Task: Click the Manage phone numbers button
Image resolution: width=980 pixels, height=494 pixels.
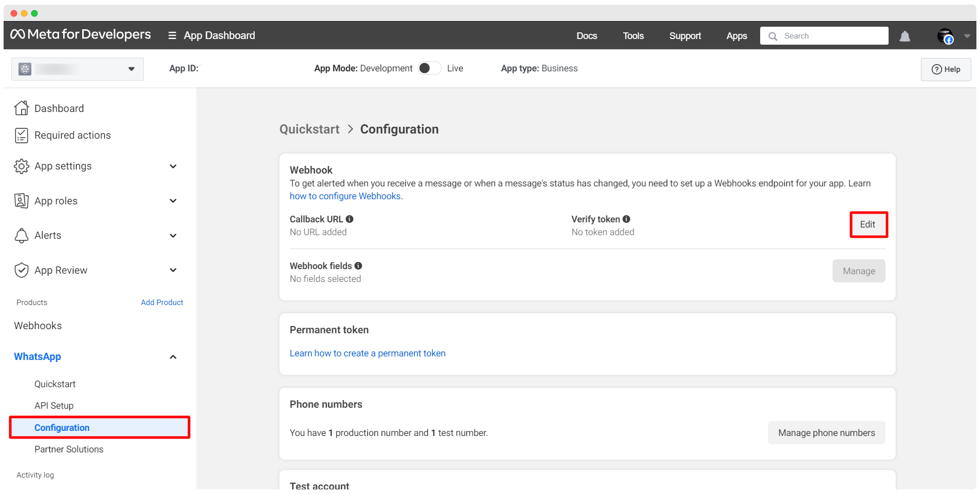Action: pos(826,433)
